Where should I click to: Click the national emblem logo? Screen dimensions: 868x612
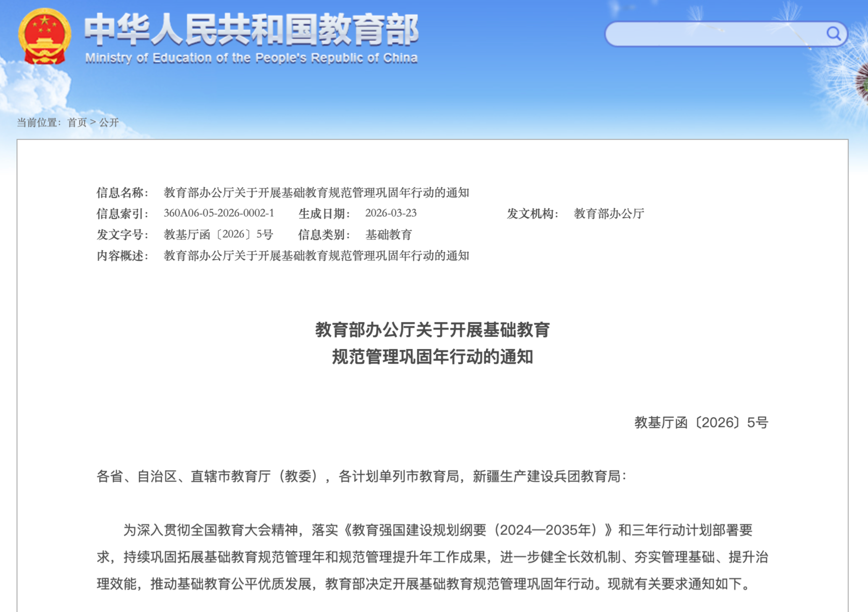[x=44, y=37]
